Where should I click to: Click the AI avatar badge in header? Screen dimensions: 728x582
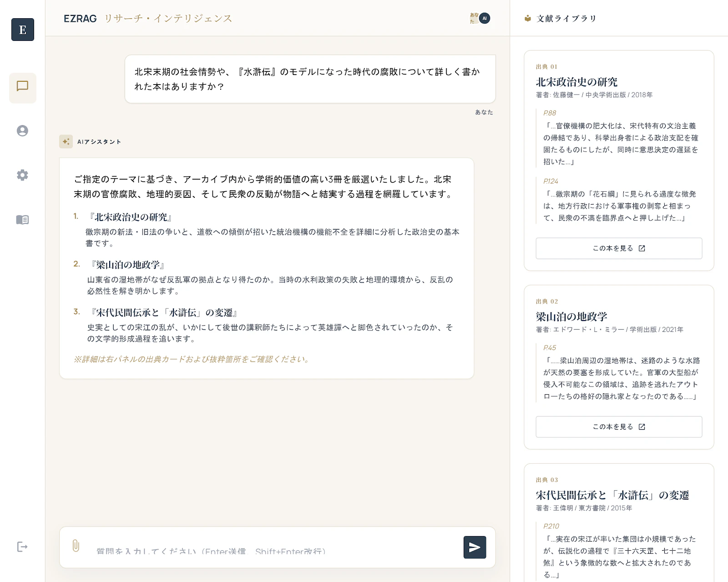pos(485,18)
